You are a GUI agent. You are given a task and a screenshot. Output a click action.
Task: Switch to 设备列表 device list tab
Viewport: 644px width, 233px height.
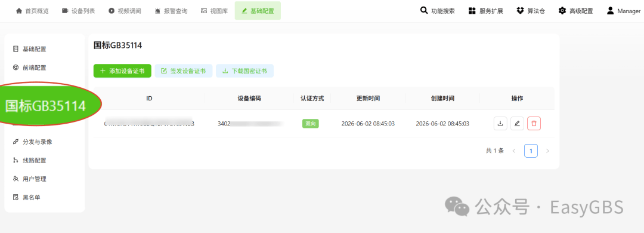point(79,11)
